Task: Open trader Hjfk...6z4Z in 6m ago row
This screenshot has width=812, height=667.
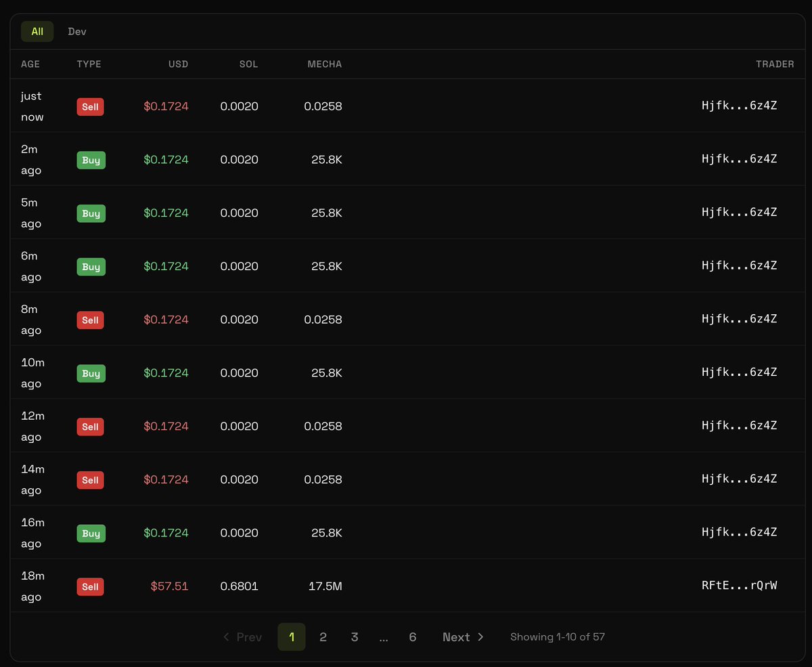Action: [x=740, y=265]
